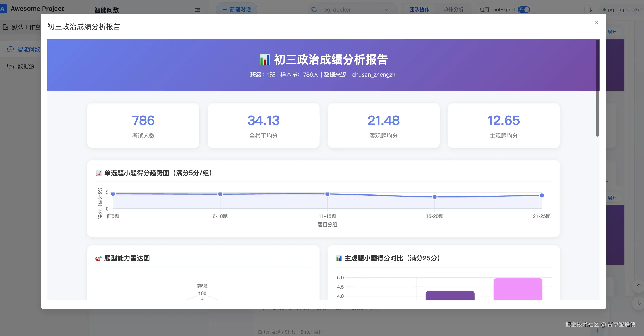
Task: Click the 默认工作空间 workspace icon
Action: [x=5, y=27]
